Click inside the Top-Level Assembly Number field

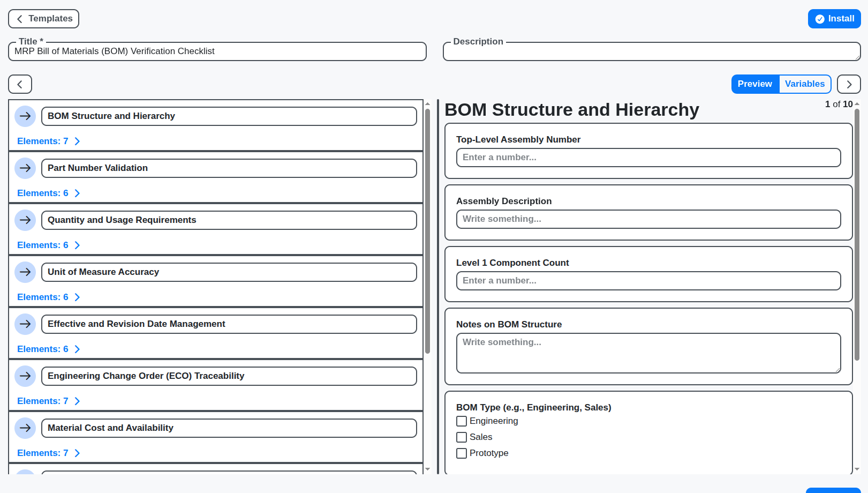pos(648,157)
